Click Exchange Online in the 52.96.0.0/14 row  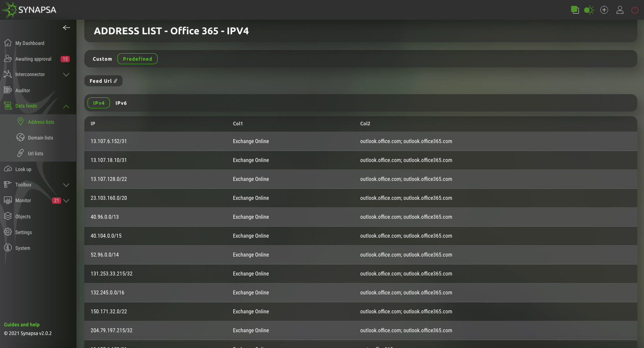[251, 255]
